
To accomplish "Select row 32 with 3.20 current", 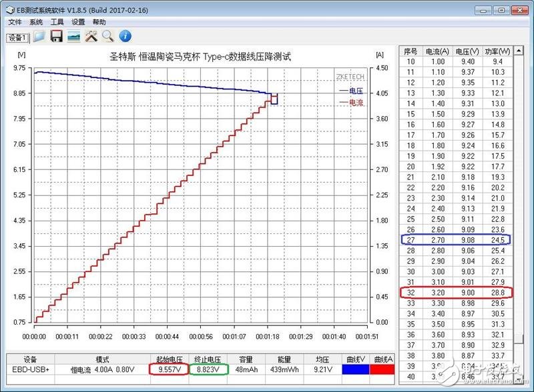I will (454, 293).
